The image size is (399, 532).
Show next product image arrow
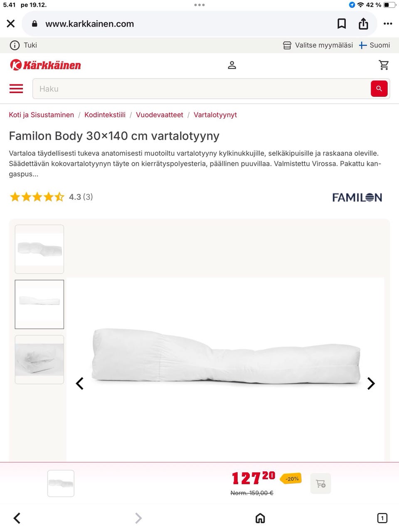tap(371, 383)
